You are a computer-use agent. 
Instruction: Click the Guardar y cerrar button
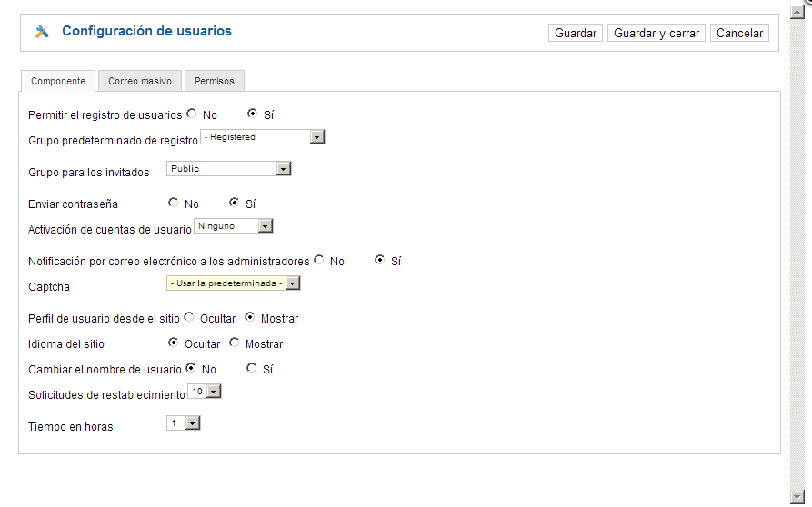pos(657,33)
